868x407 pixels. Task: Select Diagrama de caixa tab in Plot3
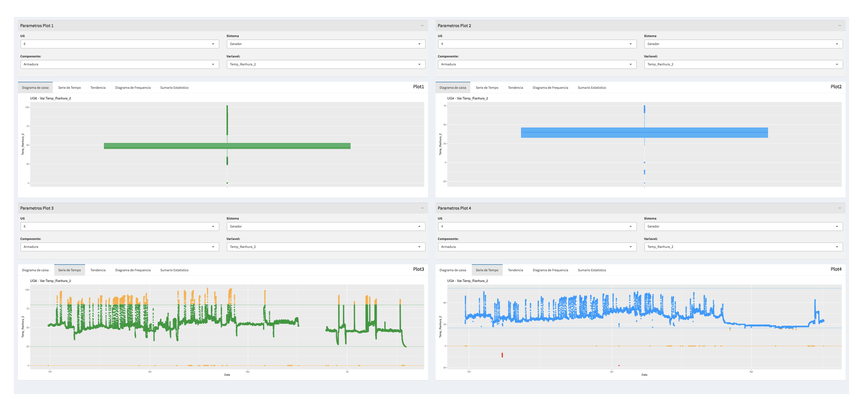35,270
